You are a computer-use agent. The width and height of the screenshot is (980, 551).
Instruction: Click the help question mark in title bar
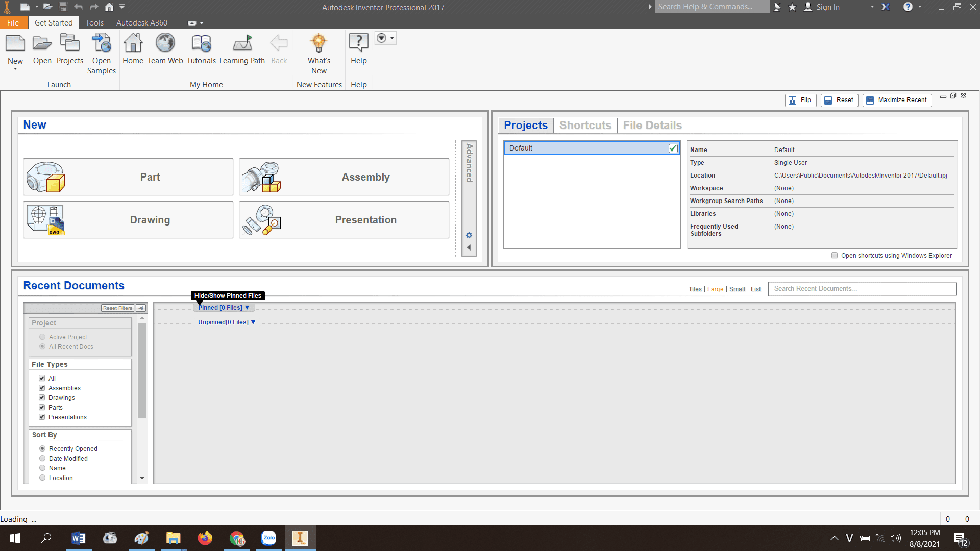click(908, 7)
